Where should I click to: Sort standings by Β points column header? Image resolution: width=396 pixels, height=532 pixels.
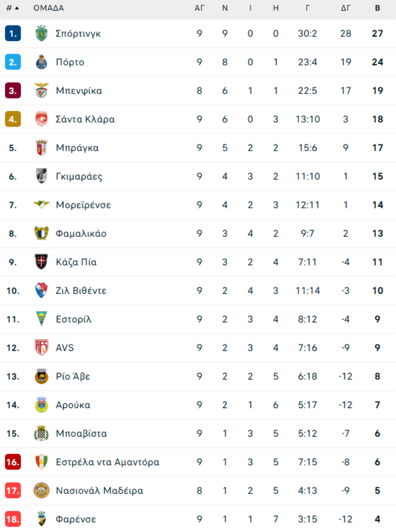point(378,8)
